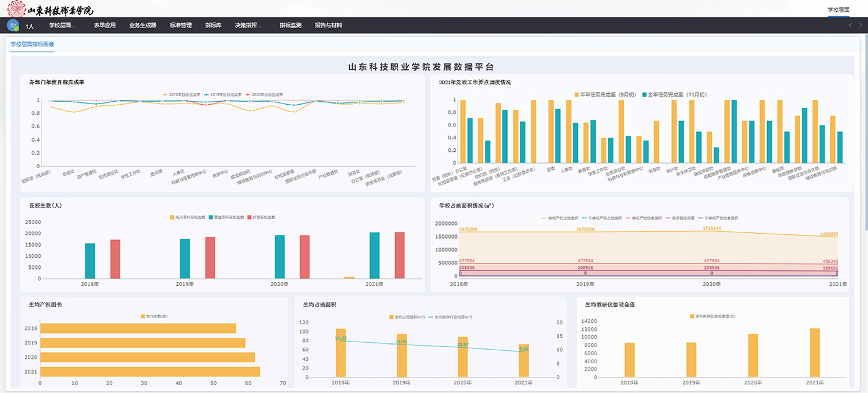Toggle 半年任务完成率 (9月初) legend marker

tap(577, 95)
